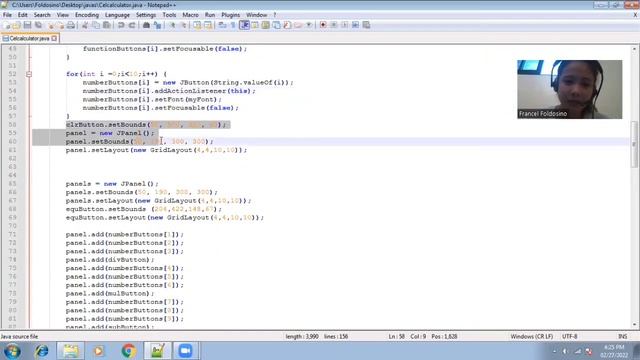Stop macro recording toolbar icon

point(334,25)
